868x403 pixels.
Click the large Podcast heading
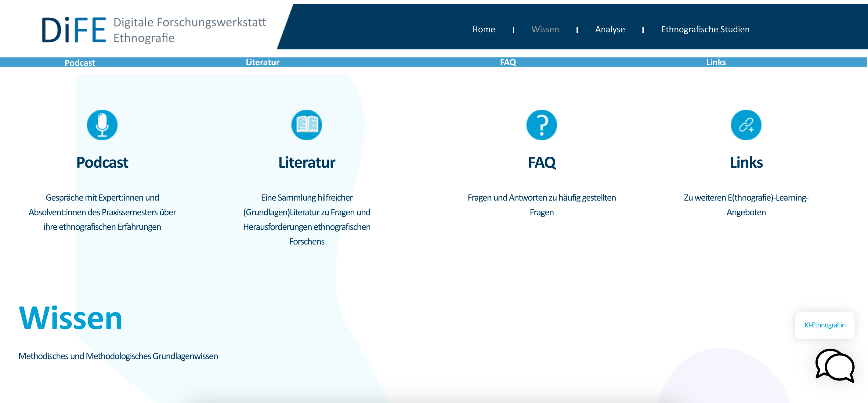click(x=102, y=162)
